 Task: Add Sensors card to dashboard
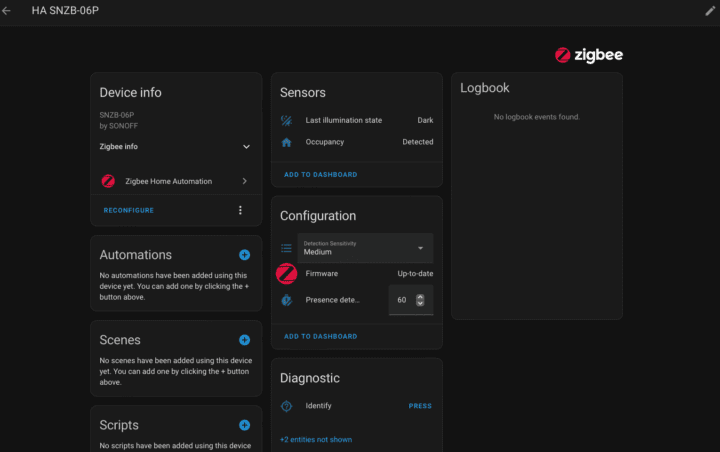click(320, 174)
